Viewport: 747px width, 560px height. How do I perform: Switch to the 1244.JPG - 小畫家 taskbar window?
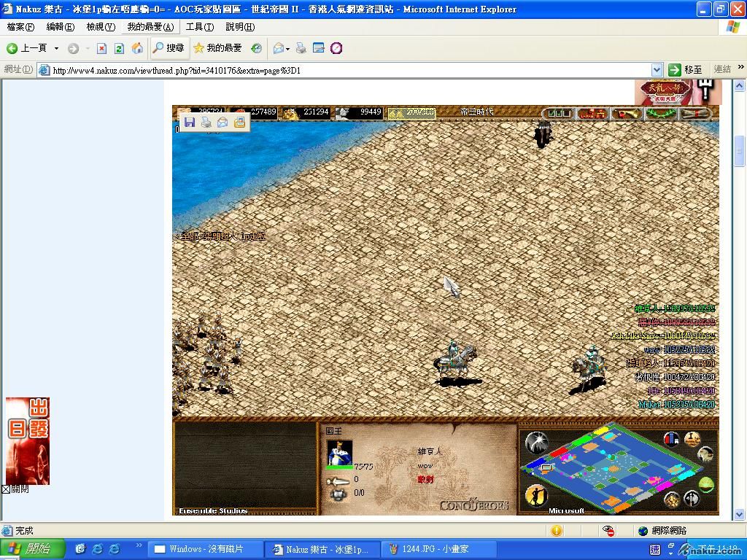(x=438, y=549)
